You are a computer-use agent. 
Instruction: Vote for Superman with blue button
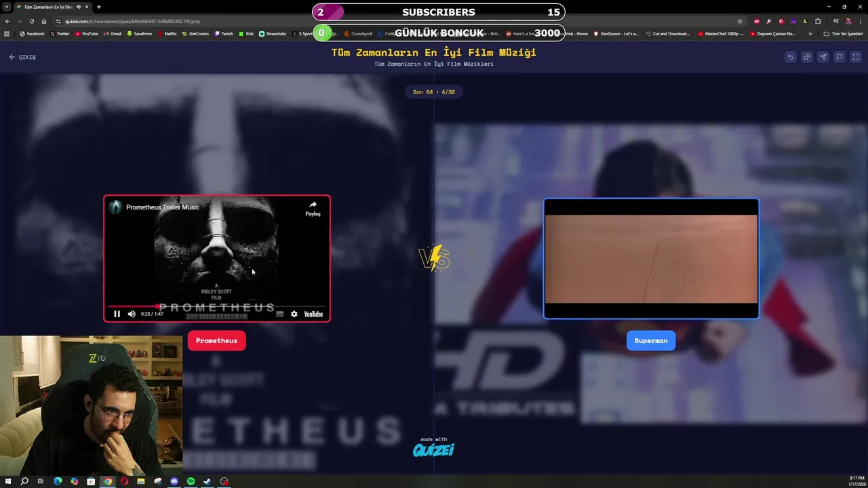[x=651, y=340]
